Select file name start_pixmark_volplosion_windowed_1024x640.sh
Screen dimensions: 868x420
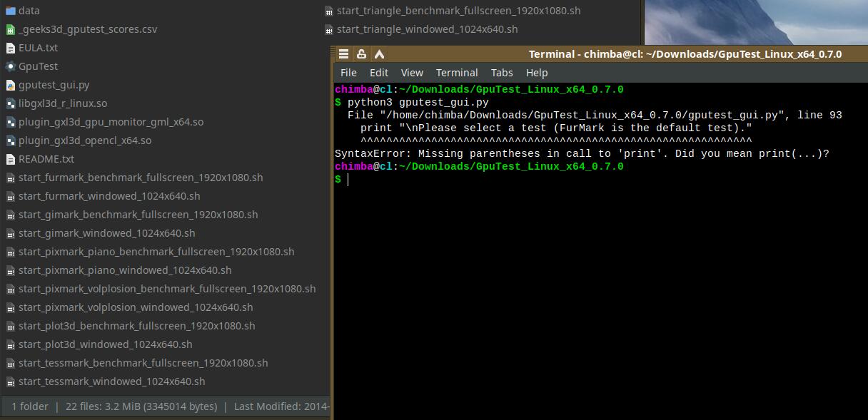[136, 307]
